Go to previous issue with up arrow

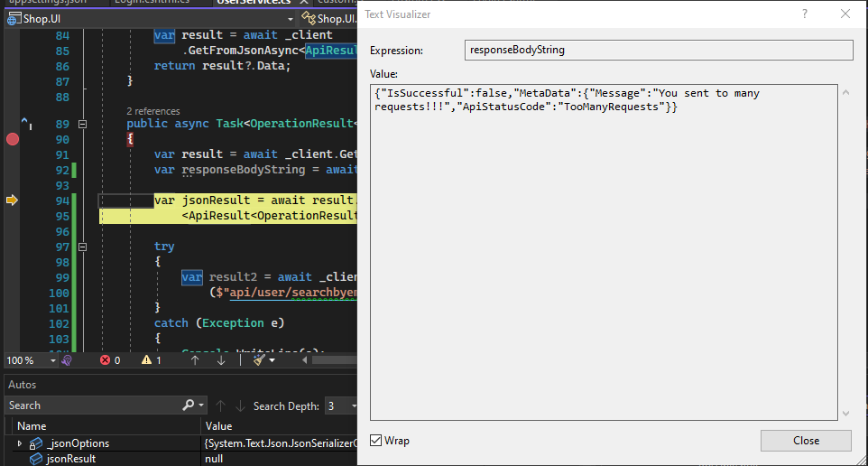(x=195, y=360)
